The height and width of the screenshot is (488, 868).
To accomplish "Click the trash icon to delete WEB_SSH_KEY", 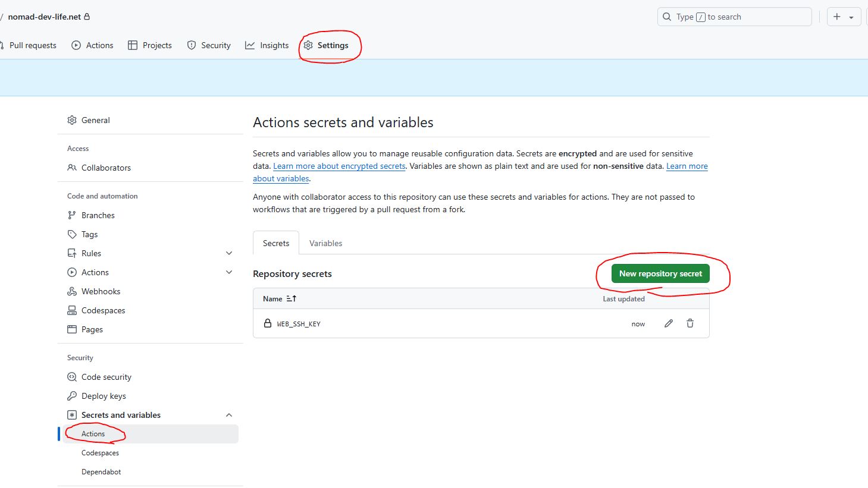I will (x=690, y=323).
